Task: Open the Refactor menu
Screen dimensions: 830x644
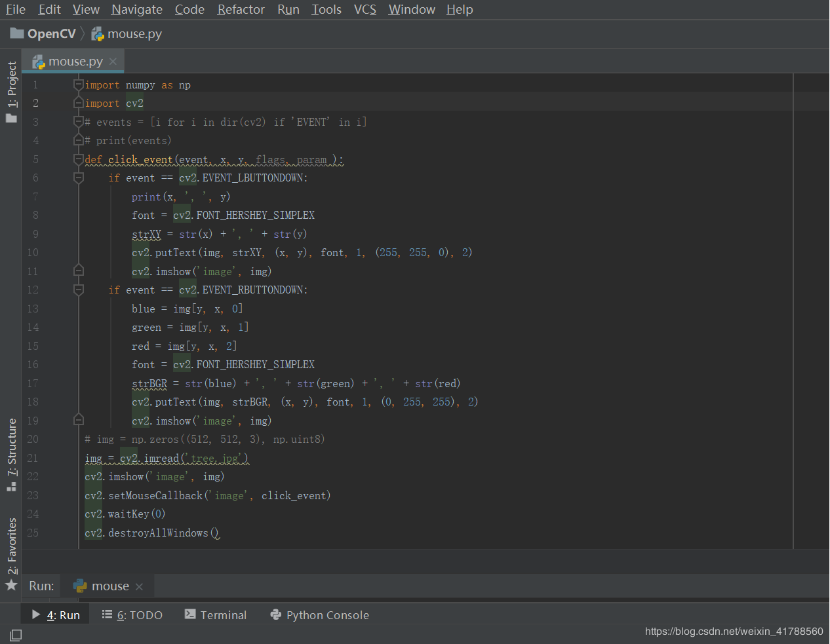Action: (x=241, y=9)
